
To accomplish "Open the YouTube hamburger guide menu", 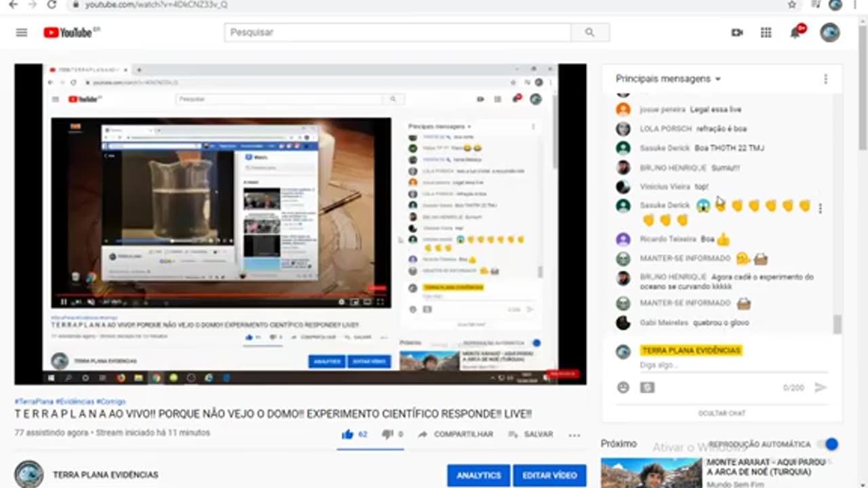I will point(22,33).
